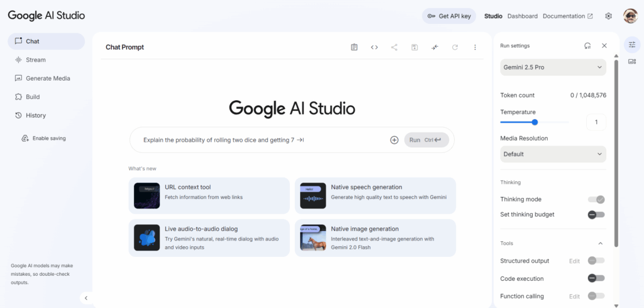Click the Run settings vertical scrollbar
Image resolution: width=644 pixels, height=308 pixels.
616,154
